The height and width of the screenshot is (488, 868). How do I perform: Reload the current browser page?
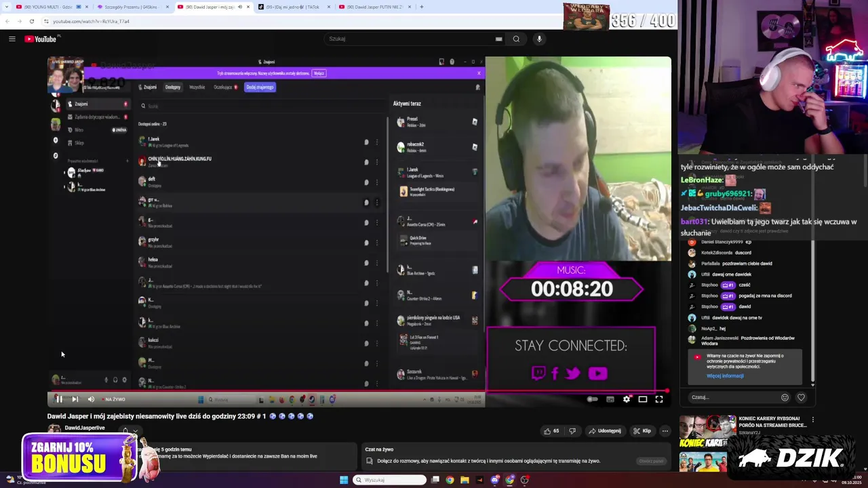(31, 21)
